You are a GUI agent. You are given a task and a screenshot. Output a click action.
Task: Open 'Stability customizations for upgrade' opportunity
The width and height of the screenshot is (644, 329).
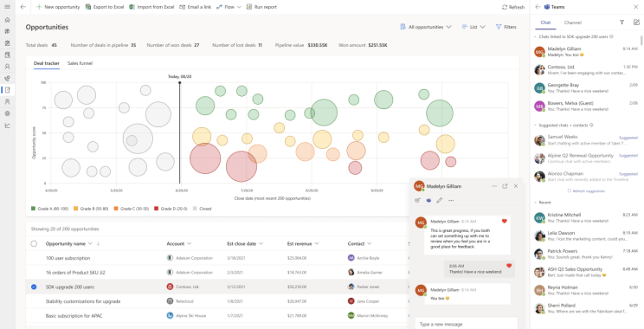(83, 301)
